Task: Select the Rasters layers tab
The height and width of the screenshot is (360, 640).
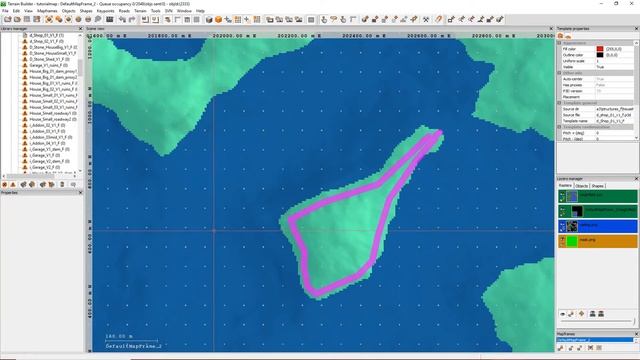Action: (x=565, y=186)
